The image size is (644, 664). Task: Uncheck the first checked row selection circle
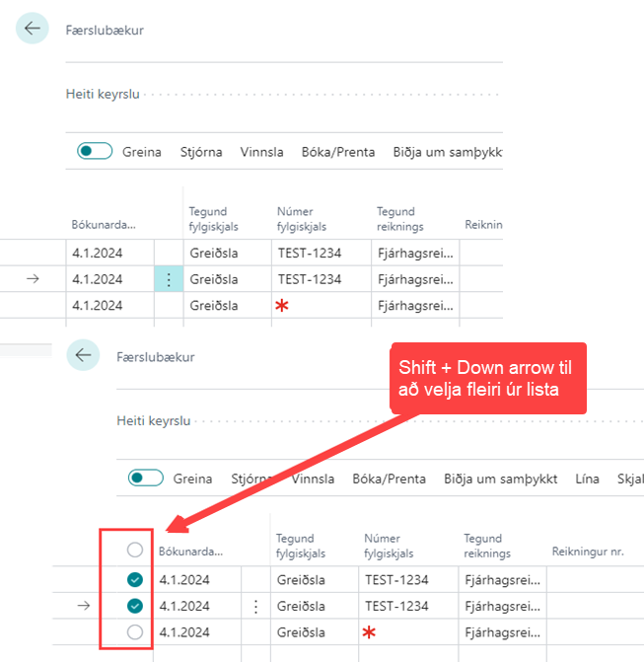(135, 580)
